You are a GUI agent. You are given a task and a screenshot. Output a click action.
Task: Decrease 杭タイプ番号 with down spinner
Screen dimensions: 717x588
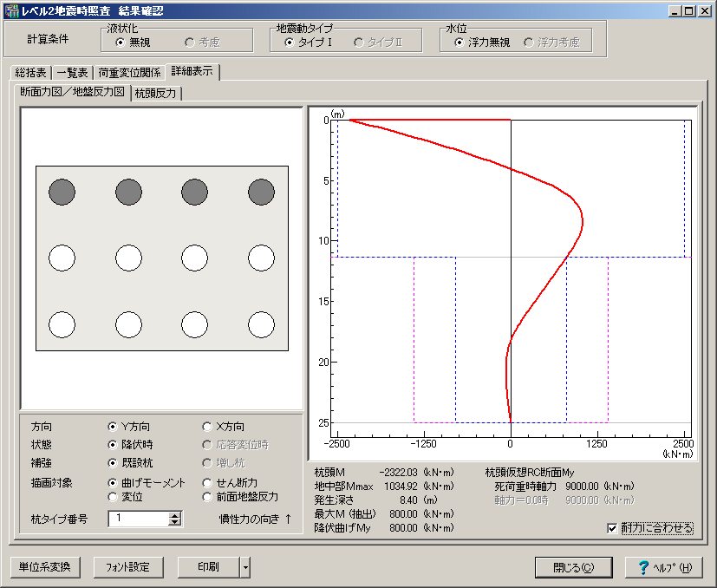point(174,522)
